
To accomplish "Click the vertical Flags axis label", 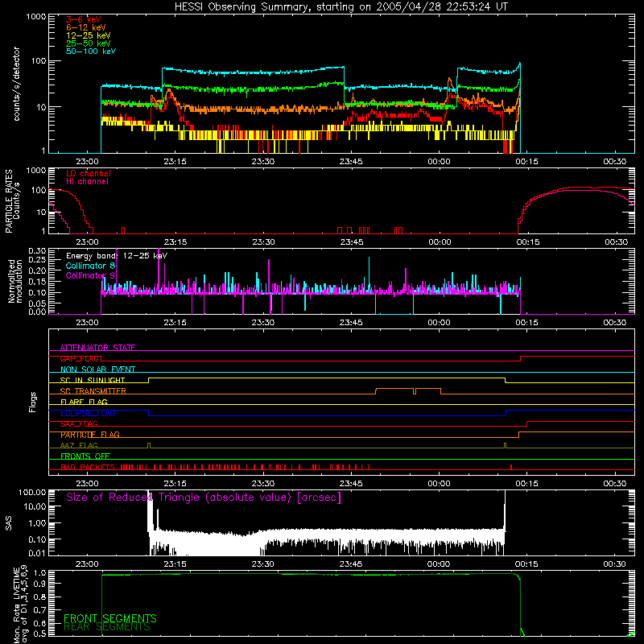I will (x=33, y=402).
